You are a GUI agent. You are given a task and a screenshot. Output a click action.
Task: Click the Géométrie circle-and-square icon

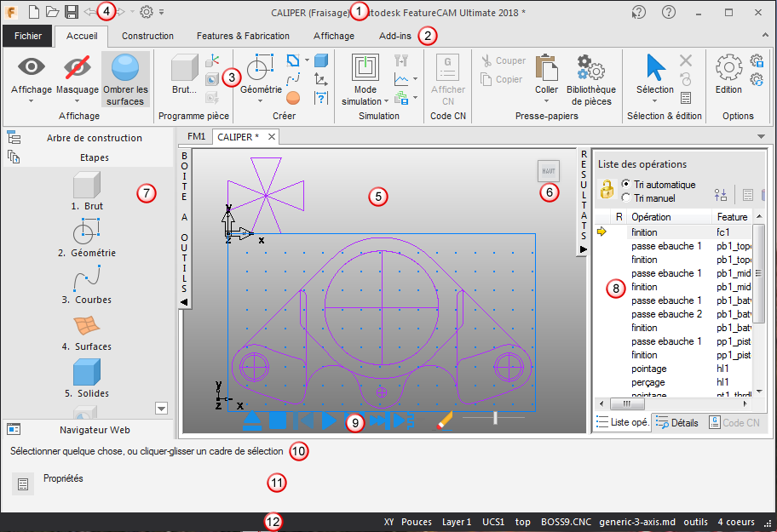pos(261,67)
